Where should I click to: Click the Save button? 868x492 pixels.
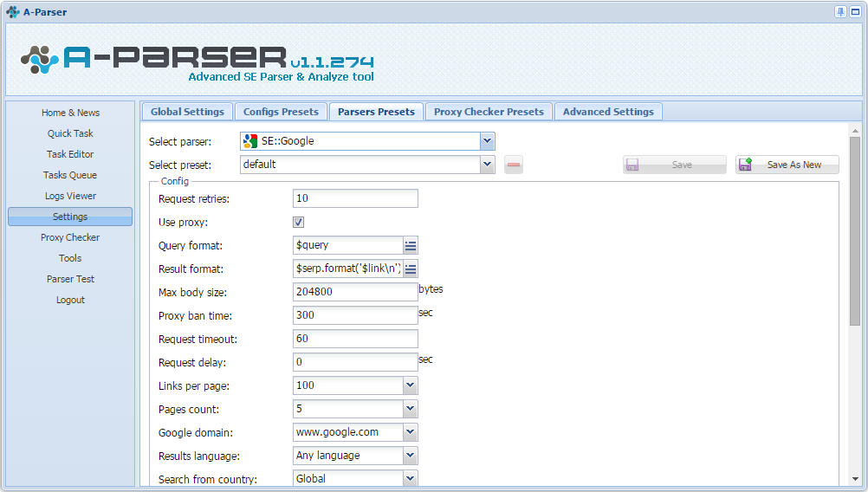tap(674, 165)
